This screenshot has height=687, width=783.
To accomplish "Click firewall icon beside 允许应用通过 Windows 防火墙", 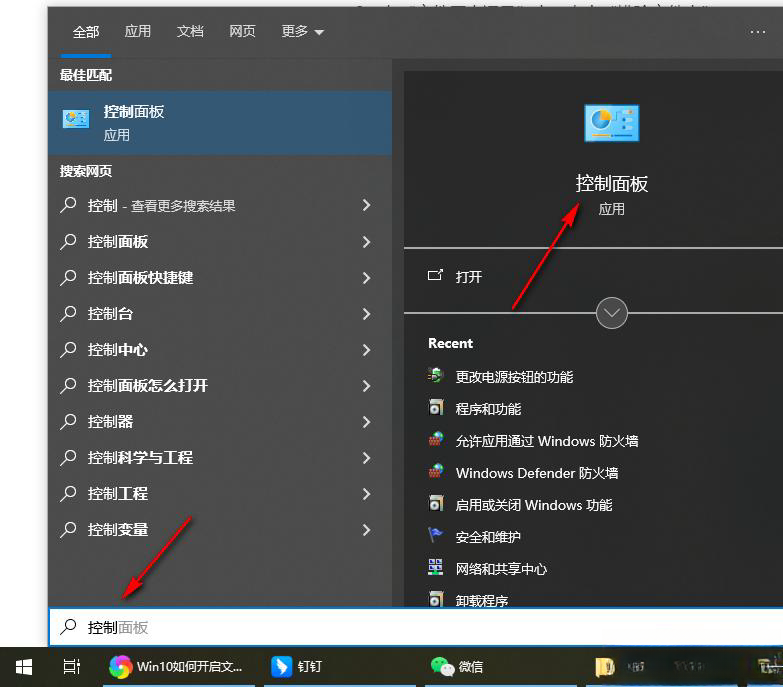I will (435, 439).
